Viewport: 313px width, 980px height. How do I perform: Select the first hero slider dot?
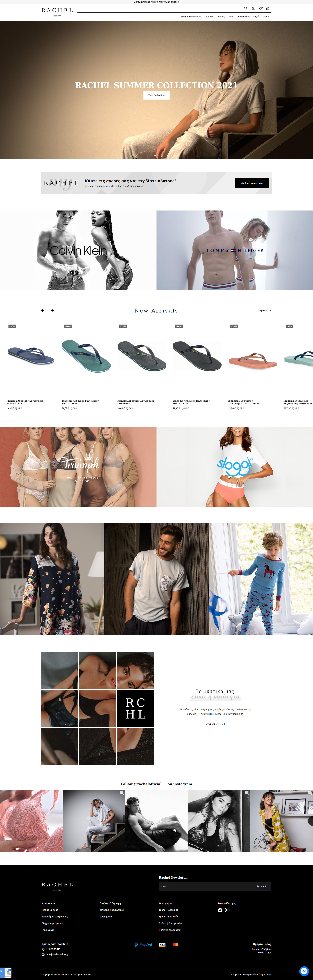pyautogui.click(x=155, y=156)
